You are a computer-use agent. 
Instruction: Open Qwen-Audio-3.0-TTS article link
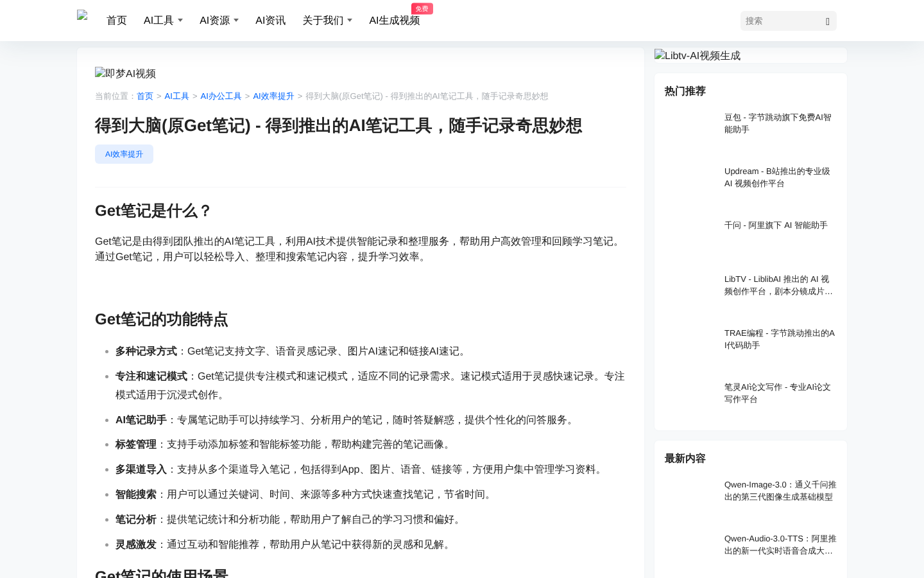coord(780,545)
